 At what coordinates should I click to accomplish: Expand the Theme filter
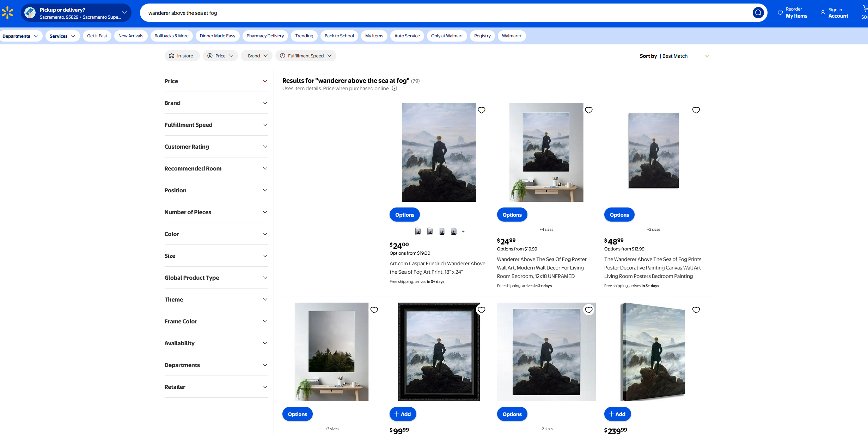216,299
